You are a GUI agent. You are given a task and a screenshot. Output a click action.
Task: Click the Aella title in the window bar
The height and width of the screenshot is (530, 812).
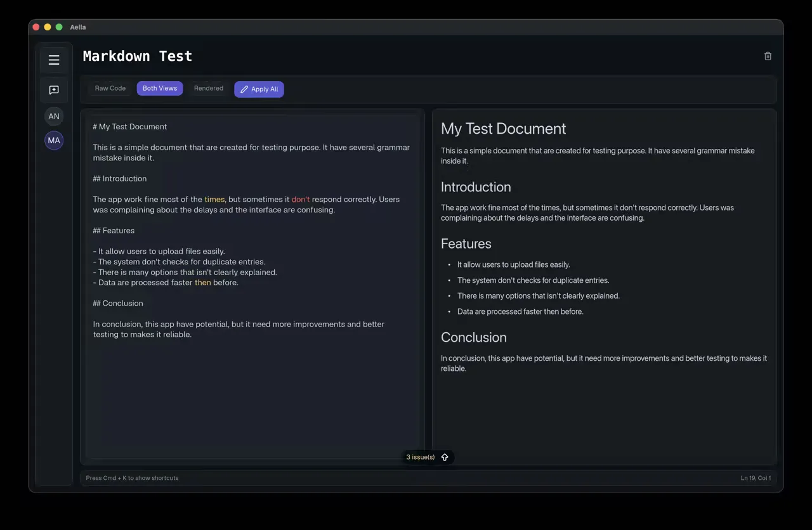point(78,27)
